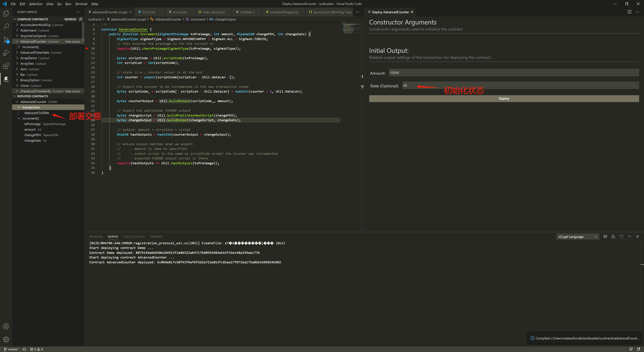This screenshot has height=352, width=644.
Task: Click the editor minimap overview
Action: (x=351, y=28)
